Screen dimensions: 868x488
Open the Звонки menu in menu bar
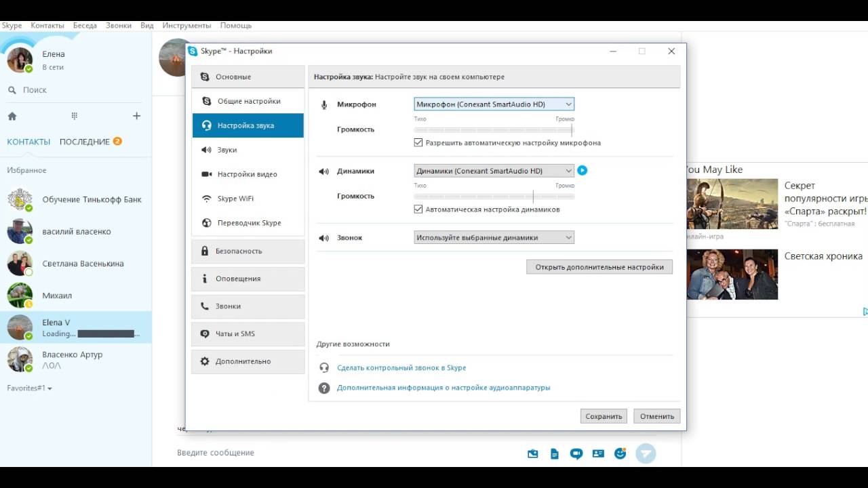(x=119, y=25)
